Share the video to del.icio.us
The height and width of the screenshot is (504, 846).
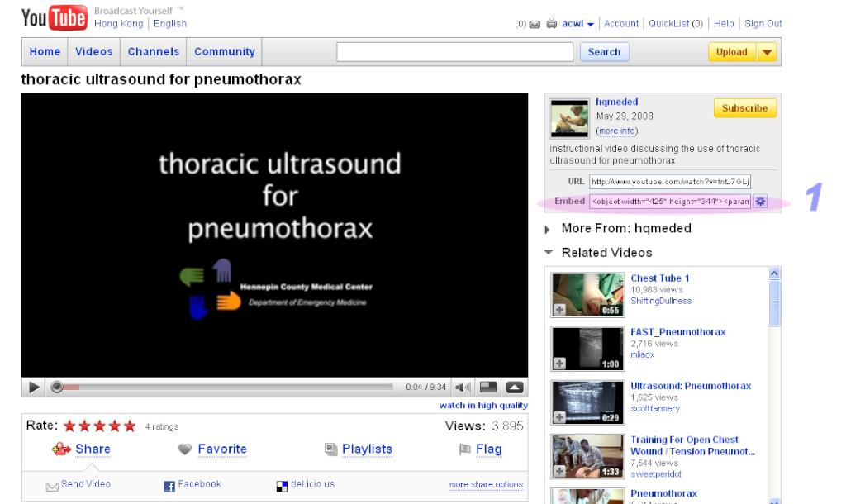[313, 484]
